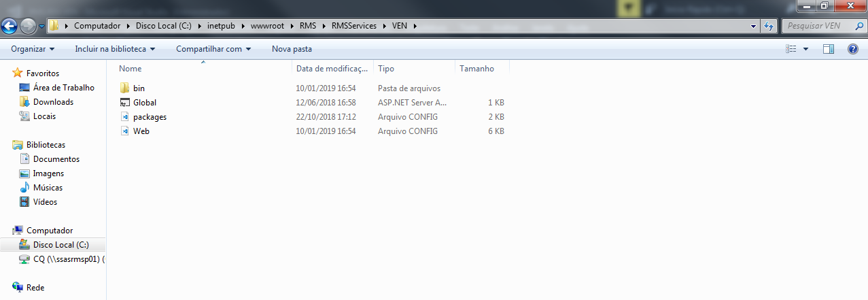
Task: Click the Músicas note icon
Action: click(24, 188)
